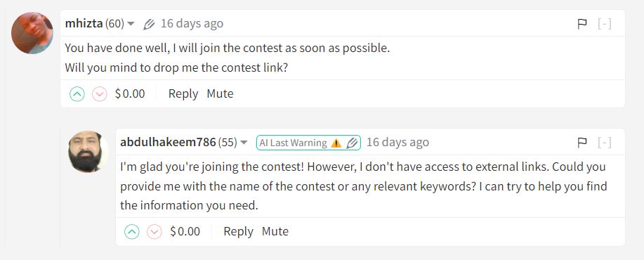Click edited pencil icon next to mhizta
The height and width of the screenshot is (260, 644).
click(149, 24)
